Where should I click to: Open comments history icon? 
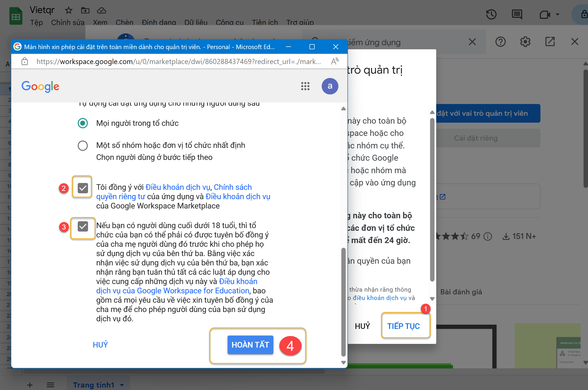(517, 14)
